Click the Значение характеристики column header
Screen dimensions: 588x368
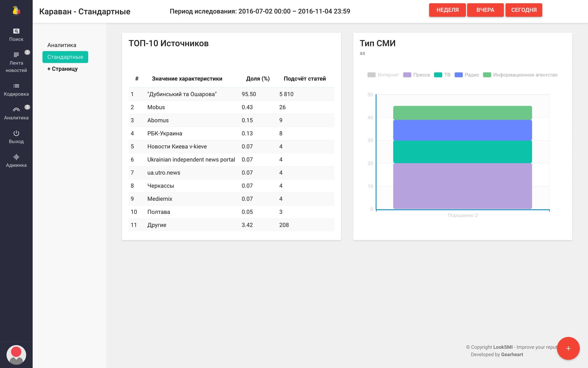(187, 79)
